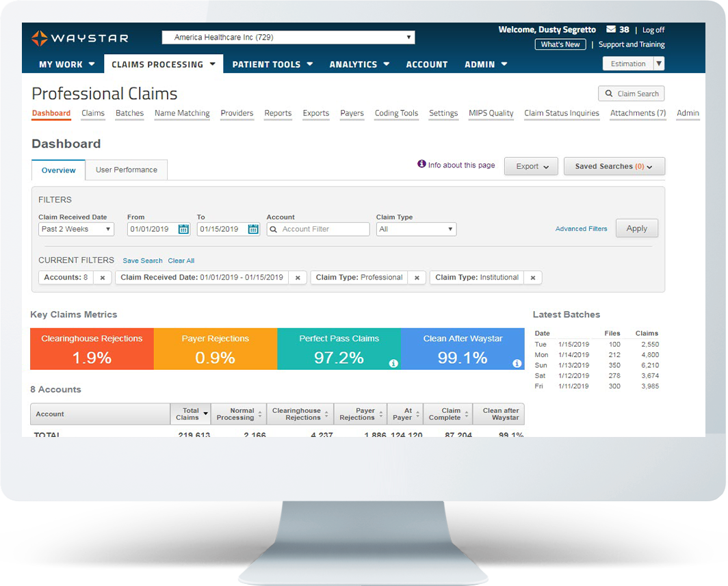Open the Providers sub-tab
This screenshot has width=728, height=586.
pyautogui.click(x=237, y=114)
